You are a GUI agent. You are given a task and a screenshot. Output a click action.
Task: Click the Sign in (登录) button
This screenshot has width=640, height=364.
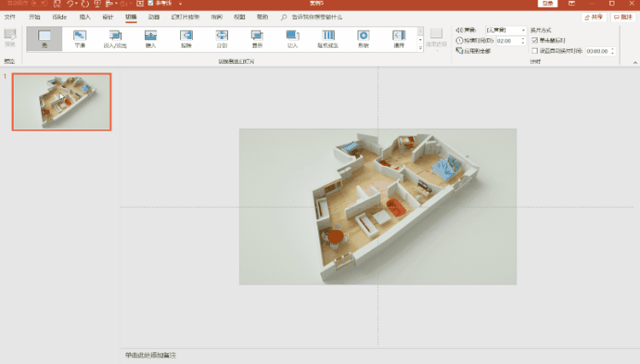[x=548, y=3]
